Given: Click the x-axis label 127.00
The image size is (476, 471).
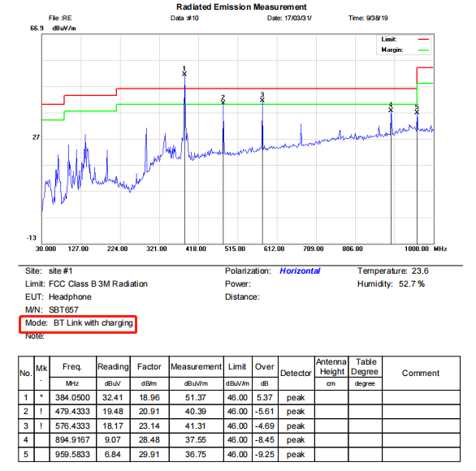Looking at the screenshot, I should [78, 248].
